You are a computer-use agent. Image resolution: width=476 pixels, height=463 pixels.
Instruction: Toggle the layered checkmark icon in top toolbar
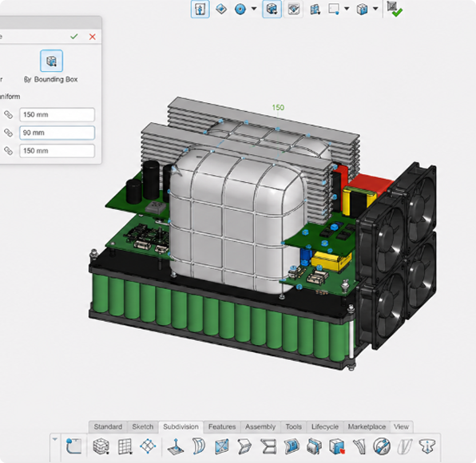click(x=294, y=9)
